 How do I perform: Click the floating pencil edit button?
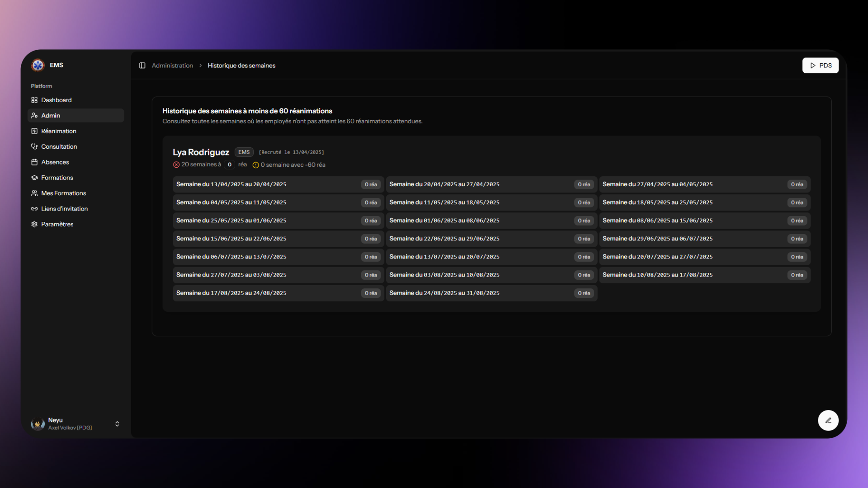828,420
